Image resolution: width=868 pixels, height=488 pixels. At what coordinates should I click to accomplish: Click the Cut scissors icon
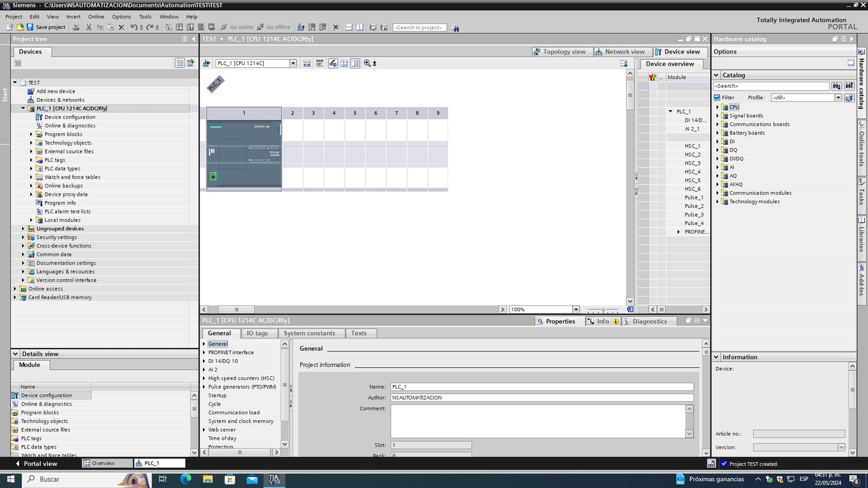(88, 27)
